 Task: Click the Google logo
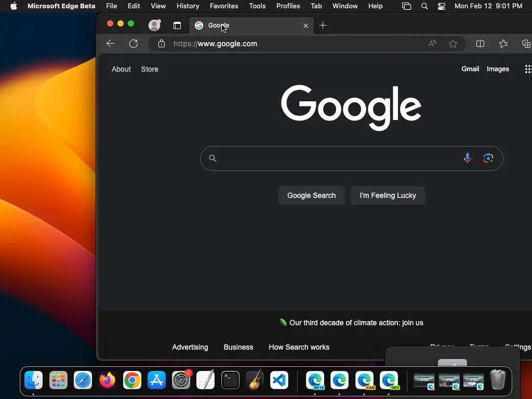[351, 107]
